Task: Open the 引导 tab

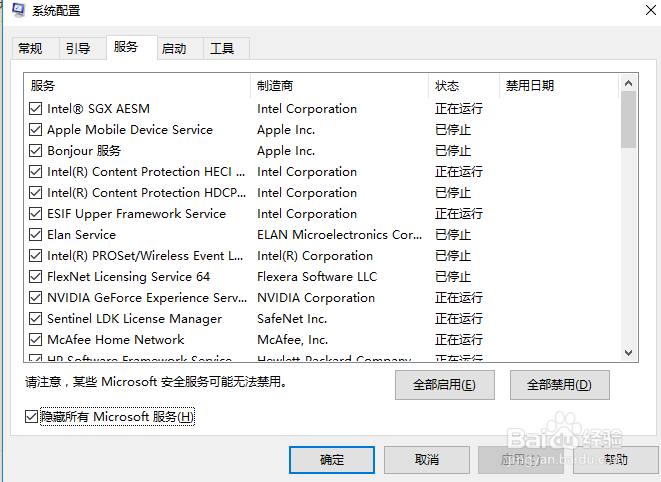Action: (83, 48)
